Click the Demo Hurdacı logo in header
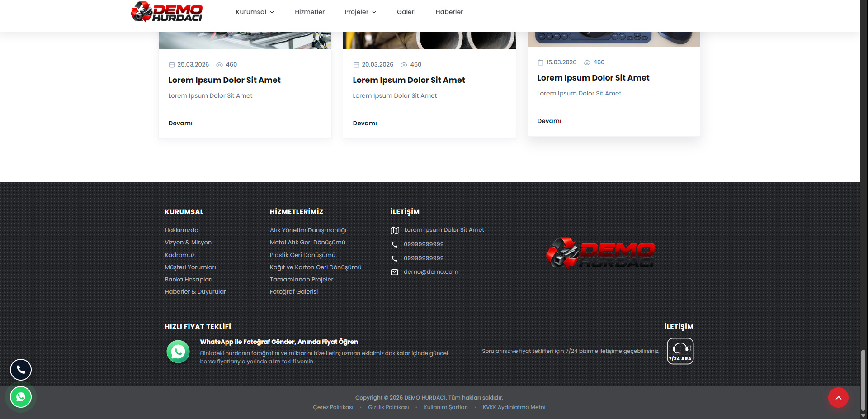Viewport: 868px width, 419px height. click(x=166, y=12)
